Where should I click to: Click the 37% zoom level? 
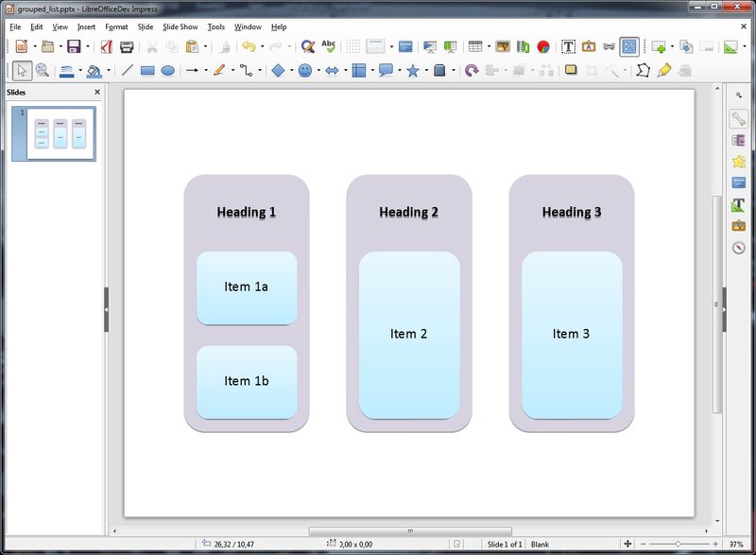(736, 544)
